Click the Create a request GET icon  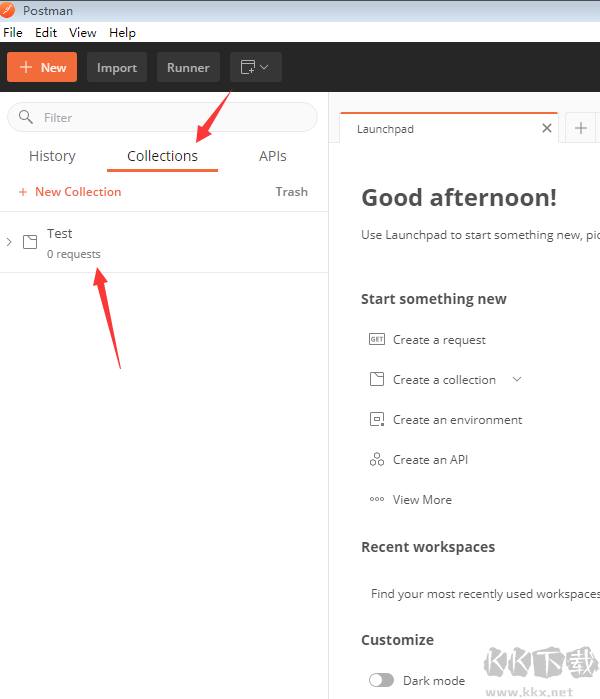(x=377, y=340)
